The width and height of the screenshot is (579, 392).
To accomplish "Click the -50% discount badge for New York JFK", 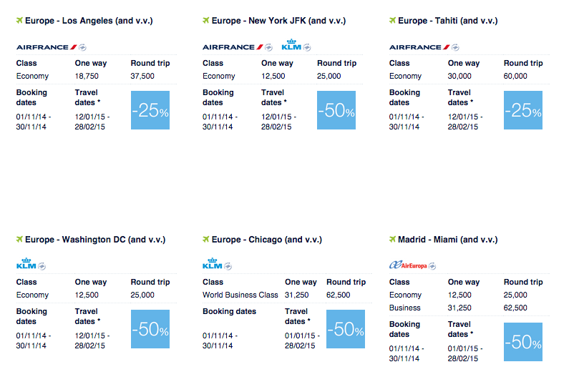I will [x=336, y=110].
